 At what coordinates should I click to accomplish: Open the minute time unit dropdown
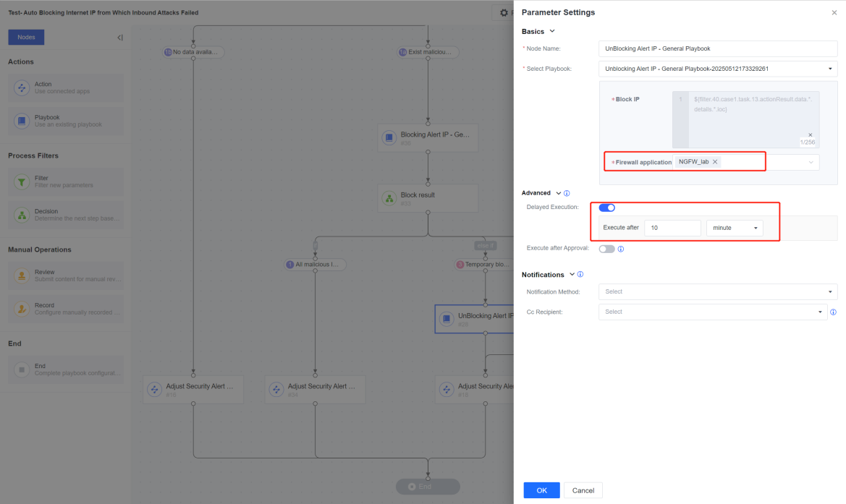735,228
